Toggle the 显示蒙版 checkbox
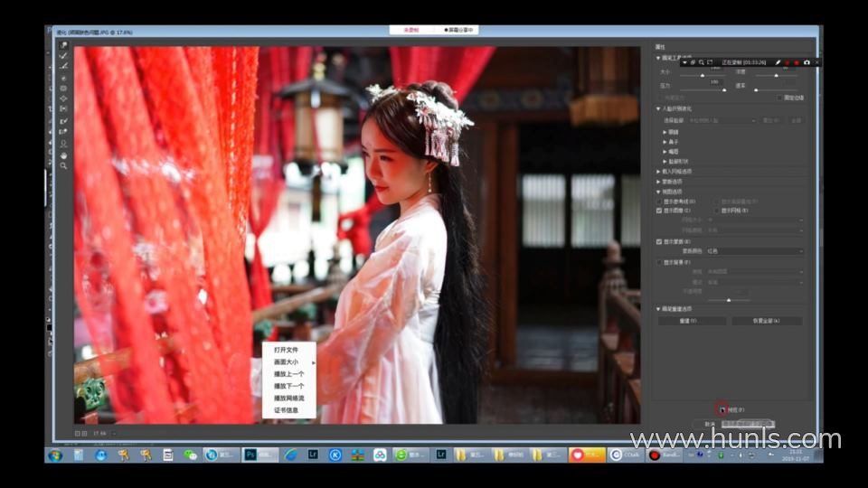 (x=659, y=242)
